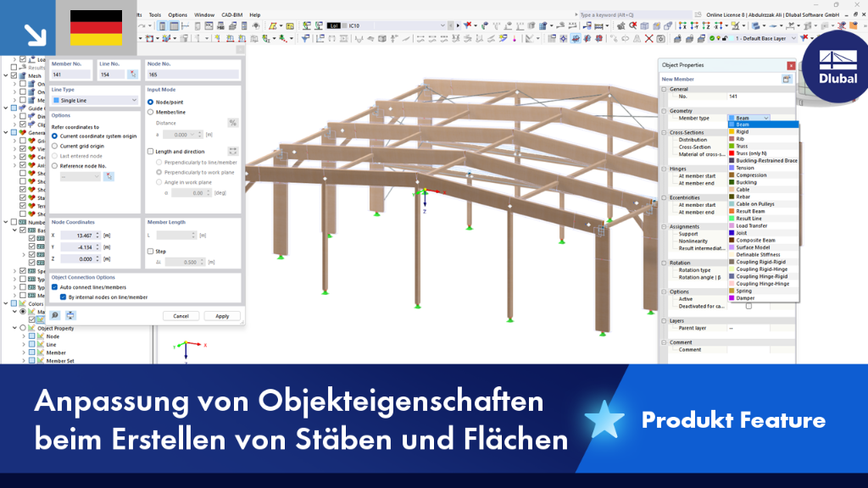Click the view in X direction icon

point(682,26)
